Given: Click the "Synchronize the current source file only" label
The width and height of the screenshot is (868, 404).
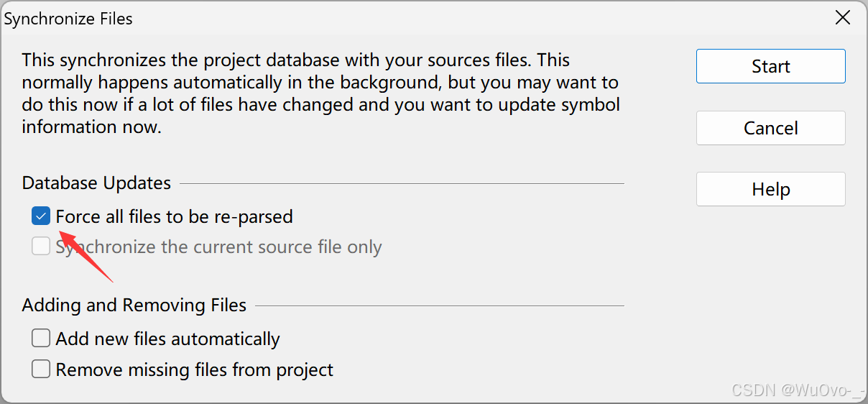Looking at the screenshot, I should coord(218,247).
